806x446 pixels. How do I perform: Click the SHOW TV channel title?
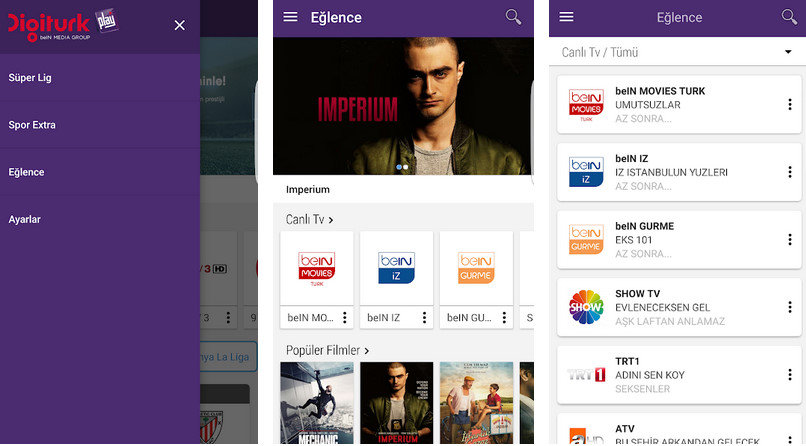click(x=637, y=293)
